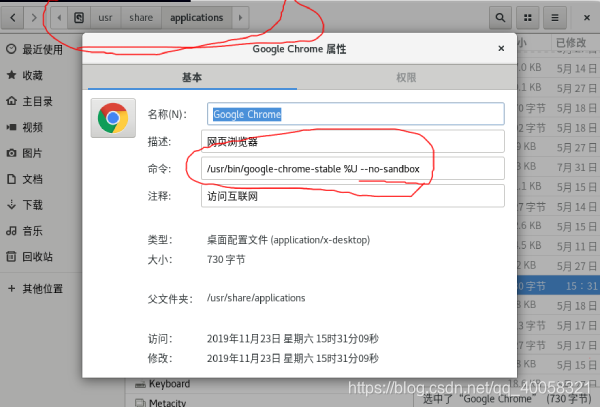Switch to the 基本 tab
600x407 pixels.
coord(192,78)
